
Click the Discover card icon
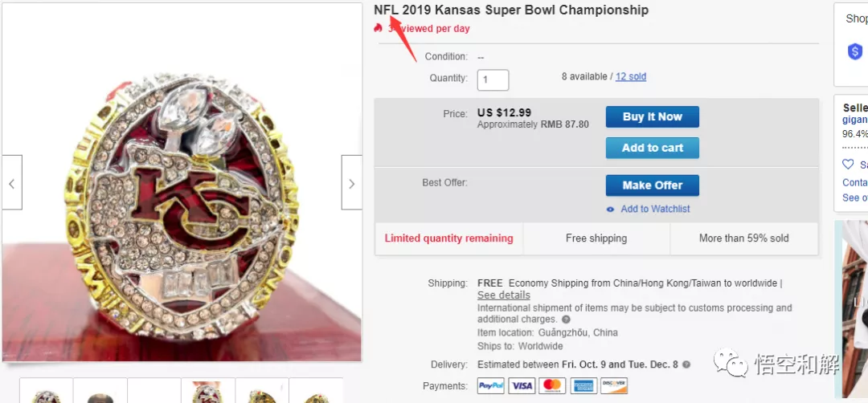[615, 386]
